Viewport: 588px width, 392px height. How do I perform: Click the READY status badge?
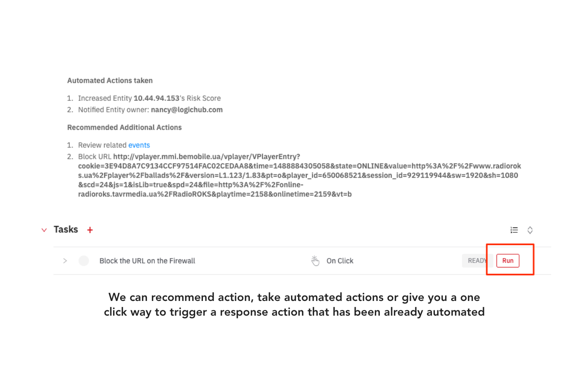click(476, 261)
